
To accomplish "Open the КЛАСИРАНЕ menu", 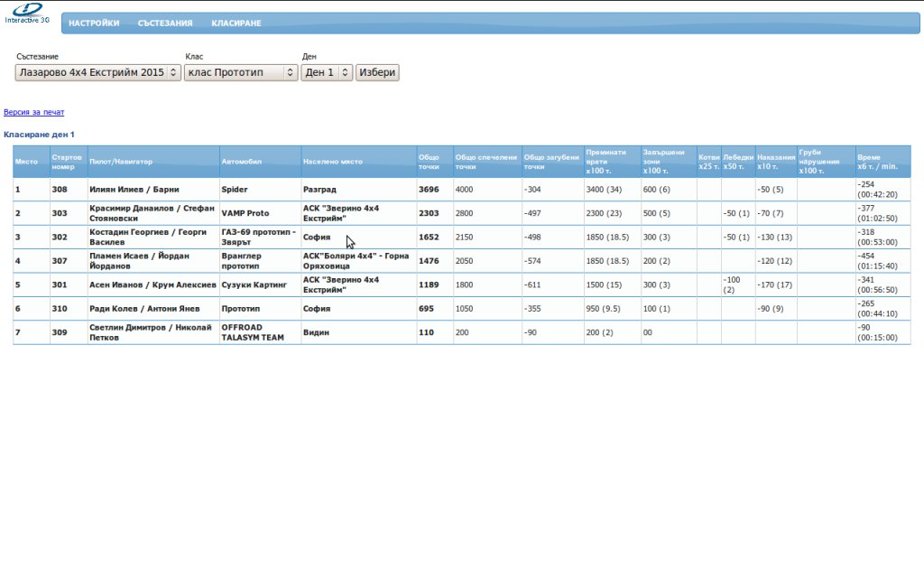I will click(x=236, y=23).
